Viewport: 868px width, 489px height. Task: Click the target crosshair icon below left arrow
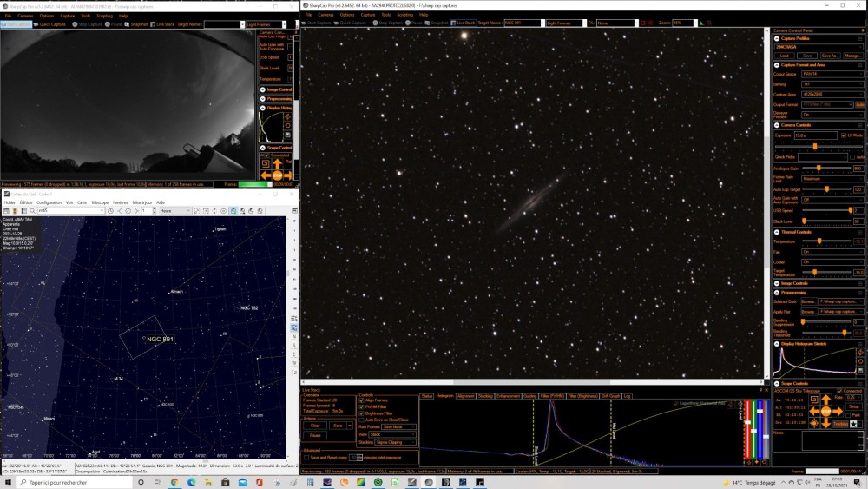click(814, 423)
